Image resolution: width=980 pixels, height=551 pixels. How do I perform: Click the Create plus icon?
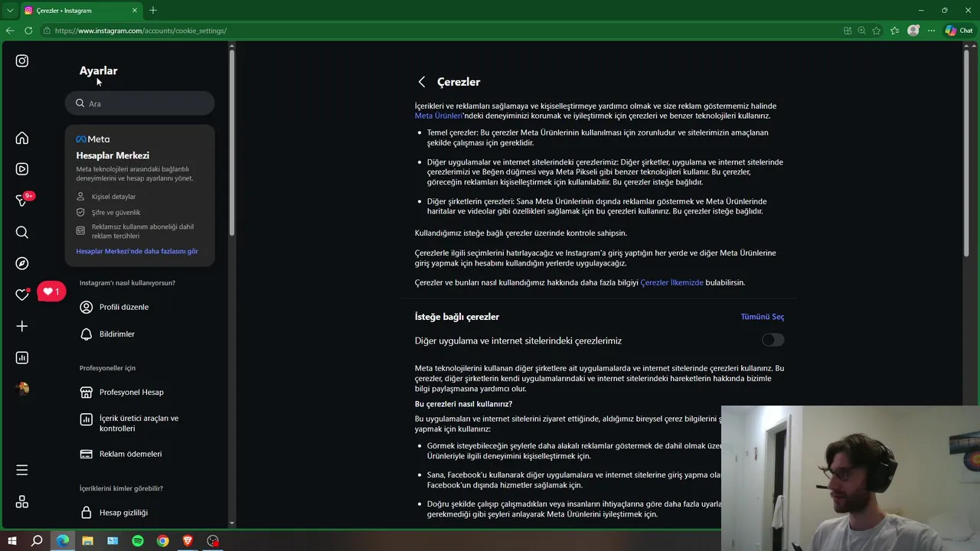22,326
